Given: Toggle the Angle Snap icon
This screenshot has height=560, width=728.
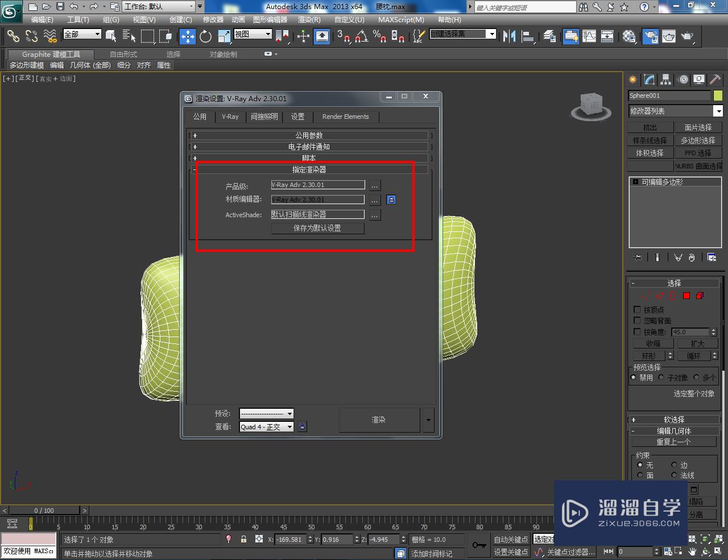Looking at the screenshot, I should (362, 36).
